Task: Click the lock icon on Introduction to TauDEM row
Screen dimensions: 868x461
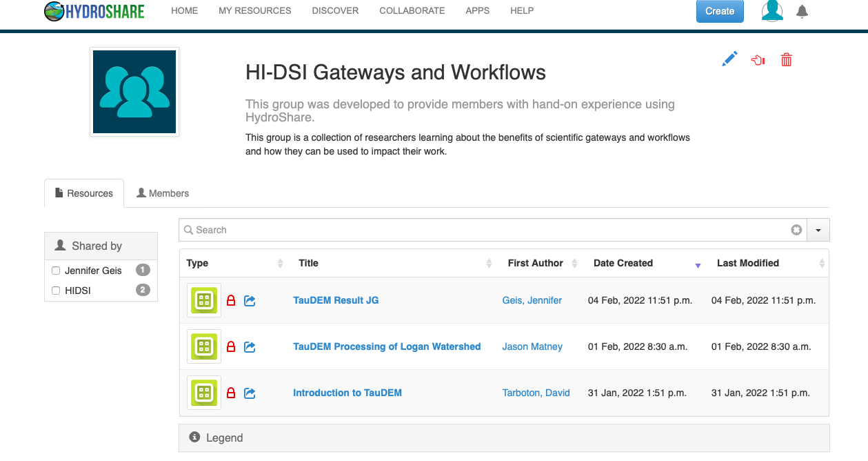Action: (231, 393)
